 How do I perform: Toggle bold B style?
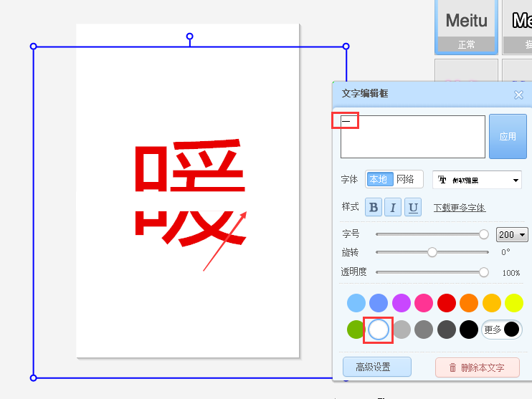[x=374, y=207]
